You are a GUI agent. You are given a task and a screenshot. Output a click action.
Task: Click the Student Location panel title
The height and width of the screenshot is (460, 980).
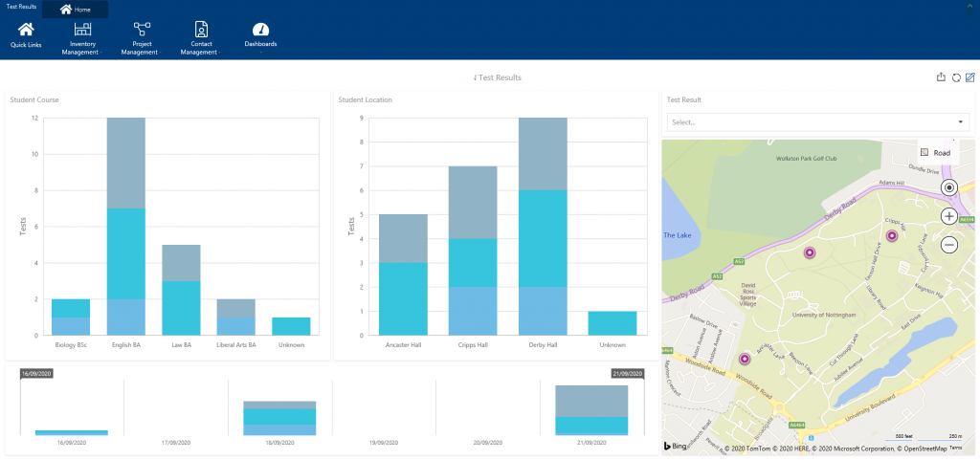click(x=365, y=99)
